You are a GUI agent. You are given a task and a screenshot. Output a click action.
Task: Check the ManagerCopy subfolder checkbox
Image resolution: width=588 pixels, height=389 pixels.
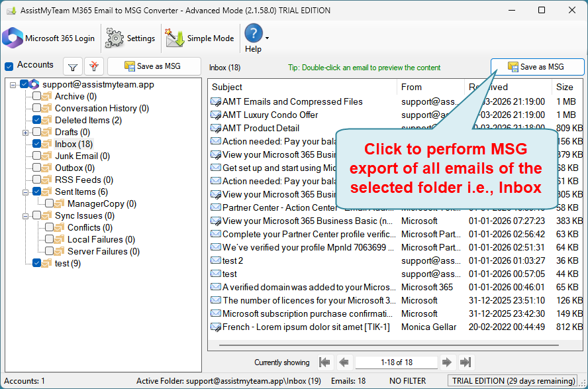[x=49, y=203]
